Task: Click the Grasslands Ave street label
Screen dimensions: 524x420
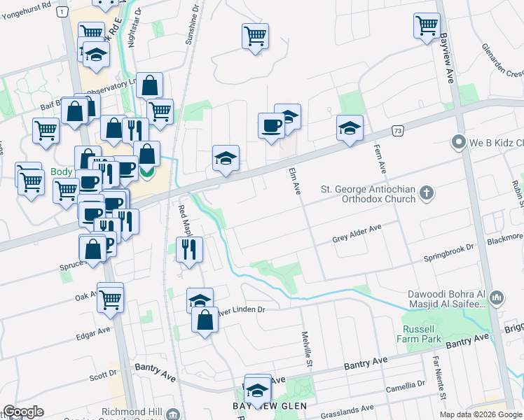Action: point(347,412)
